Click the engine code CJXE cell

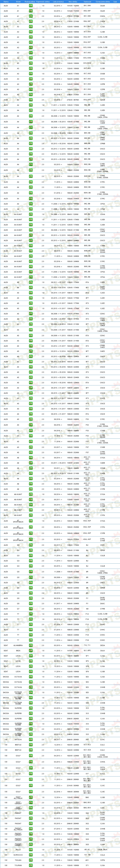coord(103,792)
